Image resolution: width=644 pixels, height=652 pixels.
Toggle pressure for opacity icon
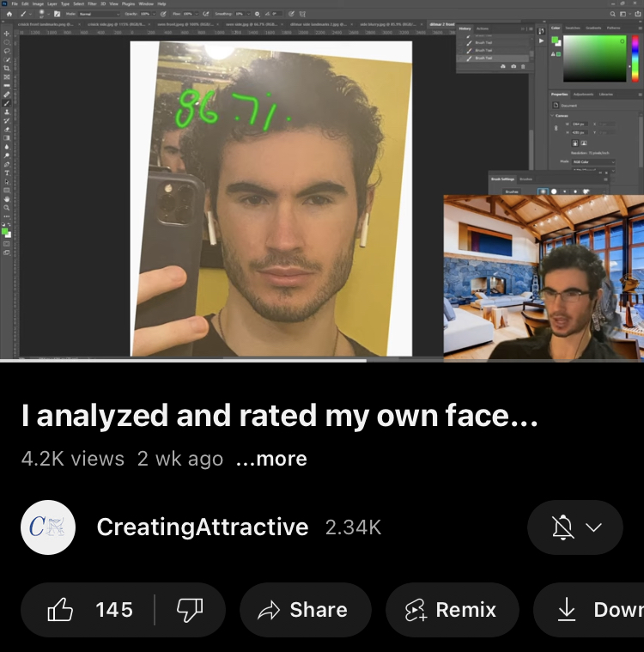click(x=163, y=14)
